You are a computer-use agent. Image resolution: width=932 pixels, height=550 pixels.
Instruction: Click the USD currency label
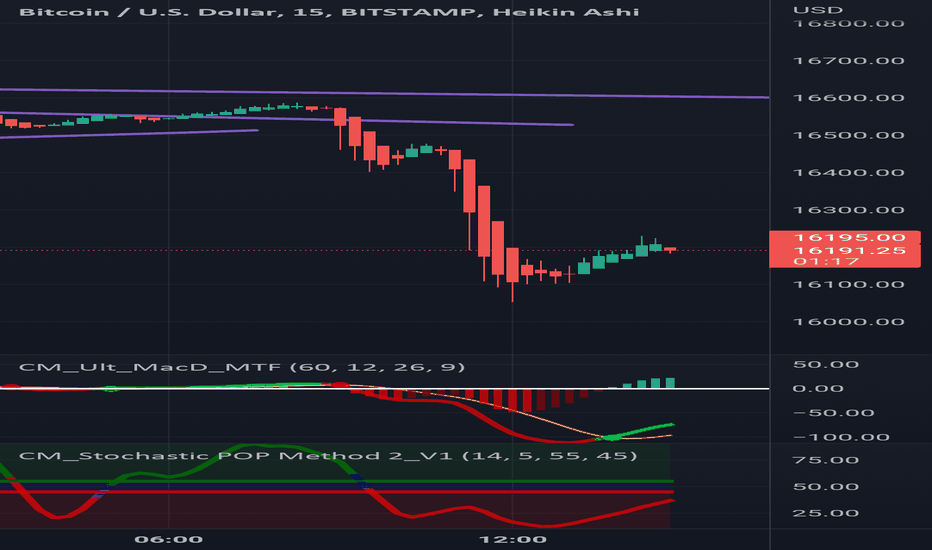(x=818, y=10)
